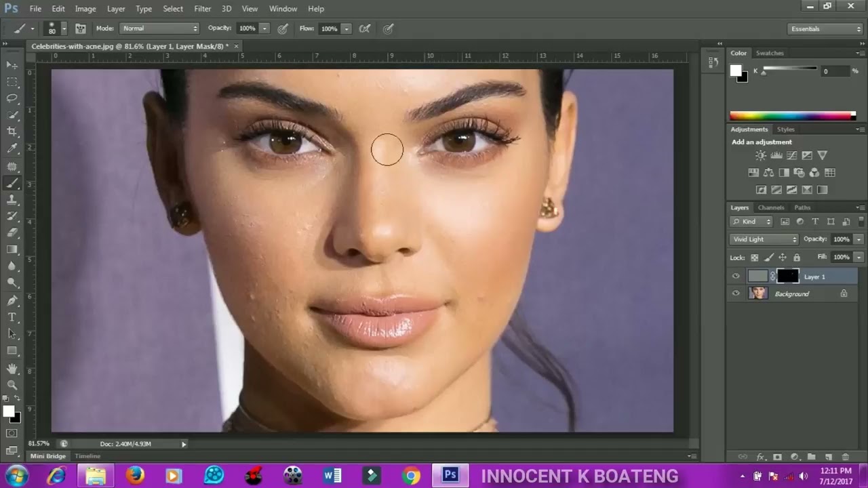Select the Hand tool
This screenshot has width=868, height=488.
tap(12, 368)
